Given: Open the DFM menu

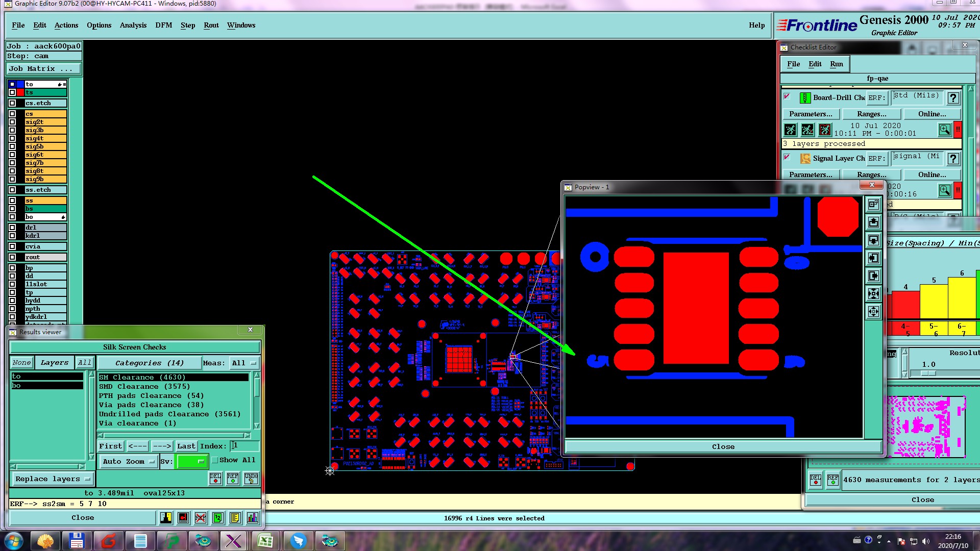Looking at the screenshot, I should 163,25.
